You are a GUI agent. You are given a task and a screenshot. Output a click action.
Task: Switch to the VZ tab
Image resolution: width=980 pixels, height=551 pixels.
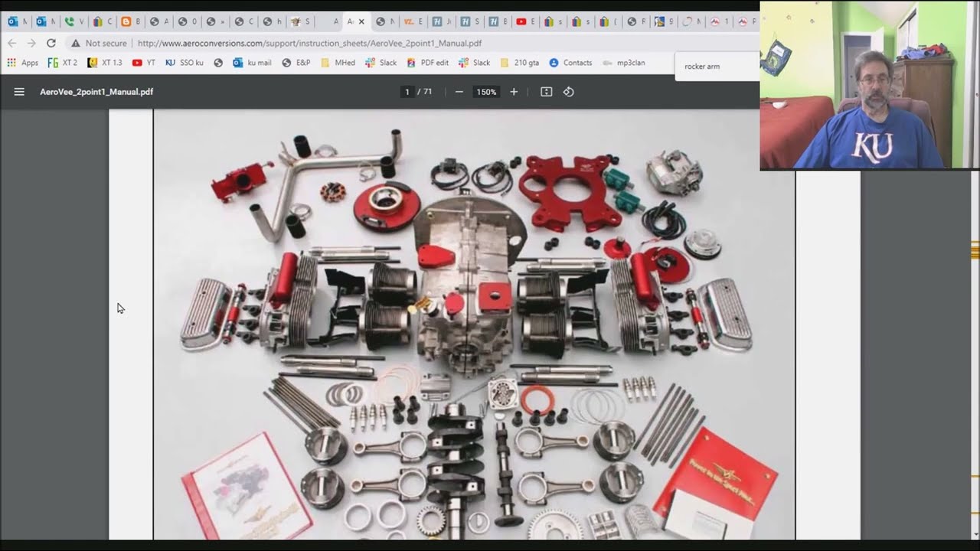413,21
